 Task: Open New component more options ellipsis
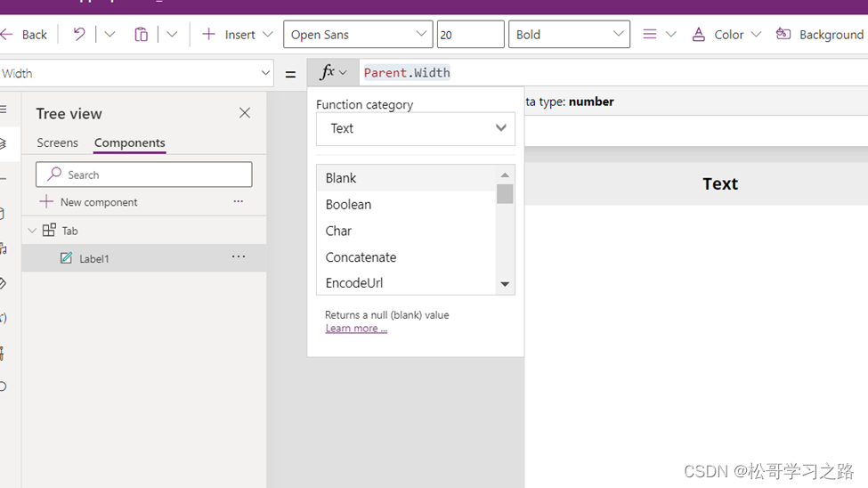[238, 201]
